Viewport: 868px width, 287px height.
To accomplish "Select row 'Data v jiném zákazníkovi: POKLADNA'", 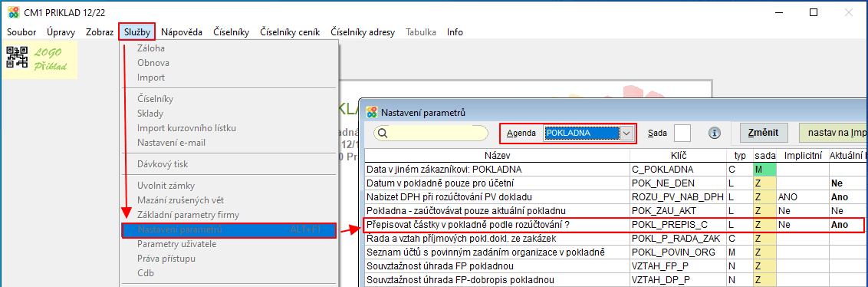I will 616,169.
